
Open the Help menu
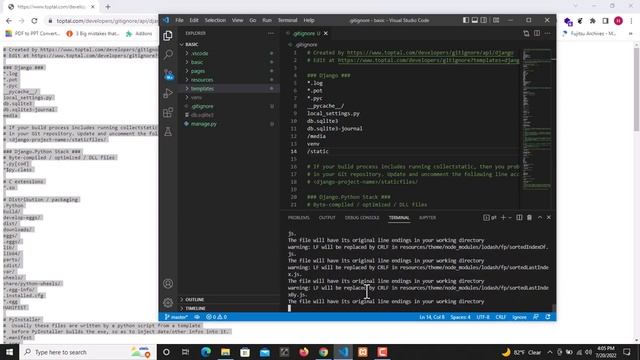pyautogui.click(x=309, y=20)
